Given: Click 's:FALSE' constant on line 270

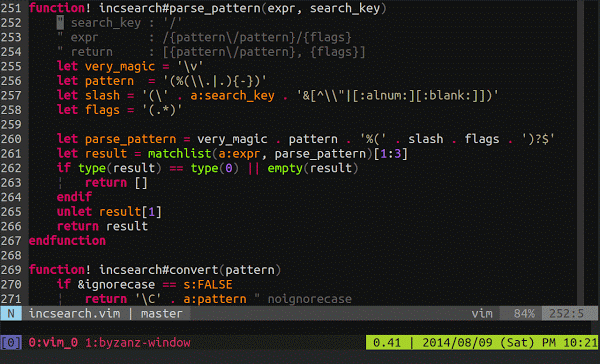Looking at the screenshot, I should tap(208, 284).
